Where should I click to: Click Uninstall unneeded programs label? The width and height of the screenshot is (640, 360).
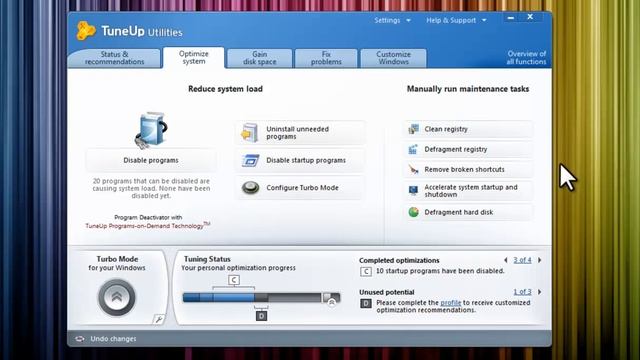click(298, 133)
